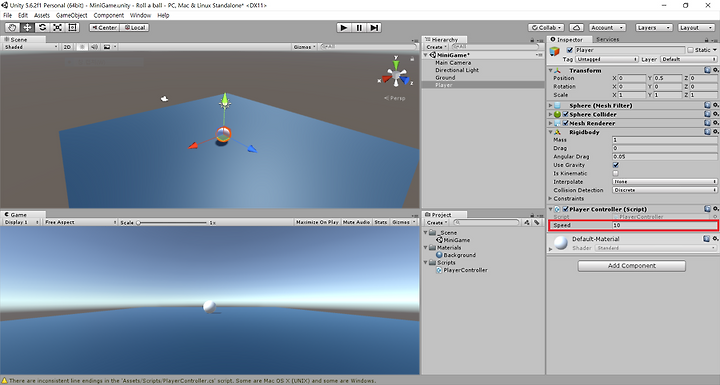Select the Move tool in the toolbar
The height and width of the screenshot is (385, 720).
[28, 28]
